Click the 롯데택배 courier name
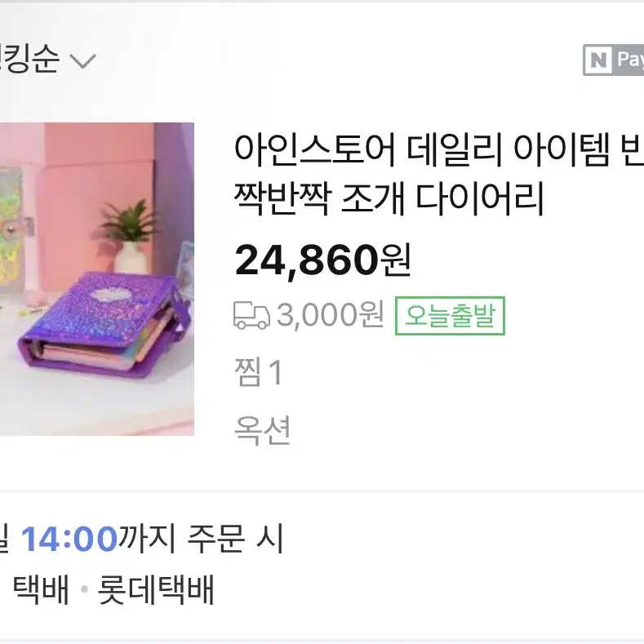This screenshot has width=644, height=644. 156,589
